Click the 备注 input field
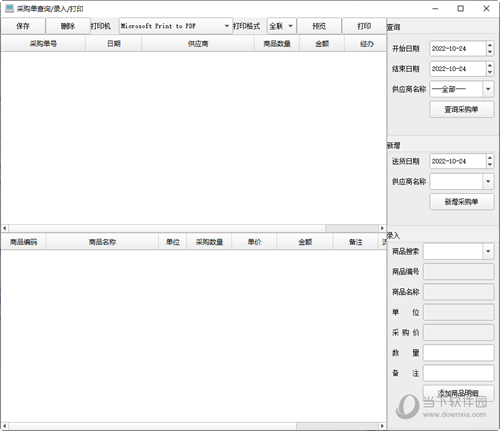 [x=459, y=373]
